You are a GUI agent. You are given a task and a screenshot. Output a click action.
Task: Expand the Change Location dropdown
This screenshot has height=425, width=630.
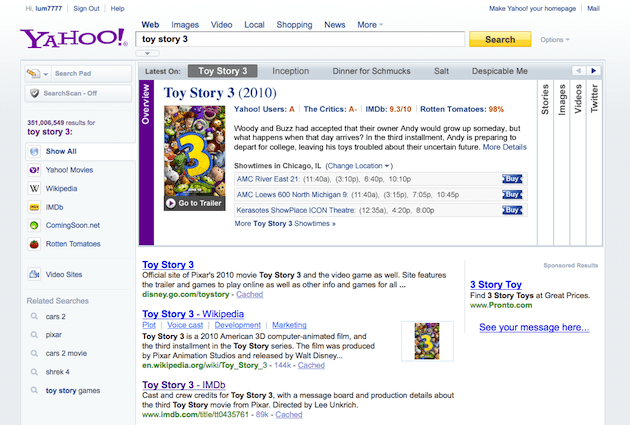pos(359,165)
